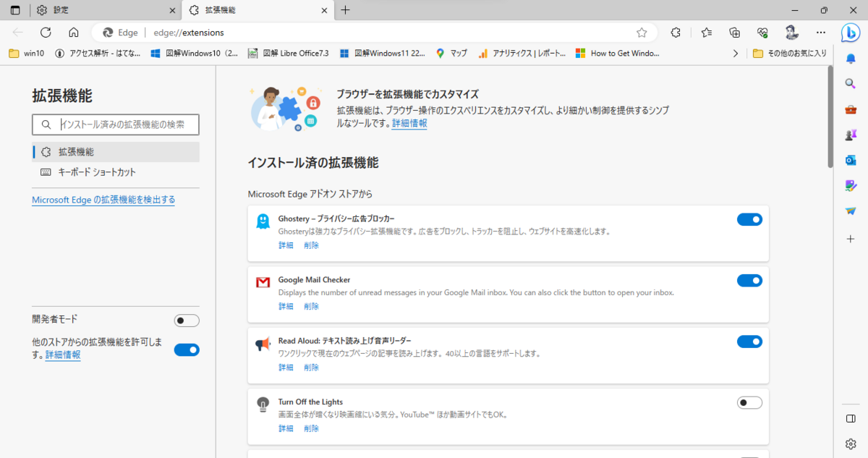Click the Google Mail Checker envelope icon
Image resolution: width=868 pixels, height=458 pixels.
[x=263, y=282]
